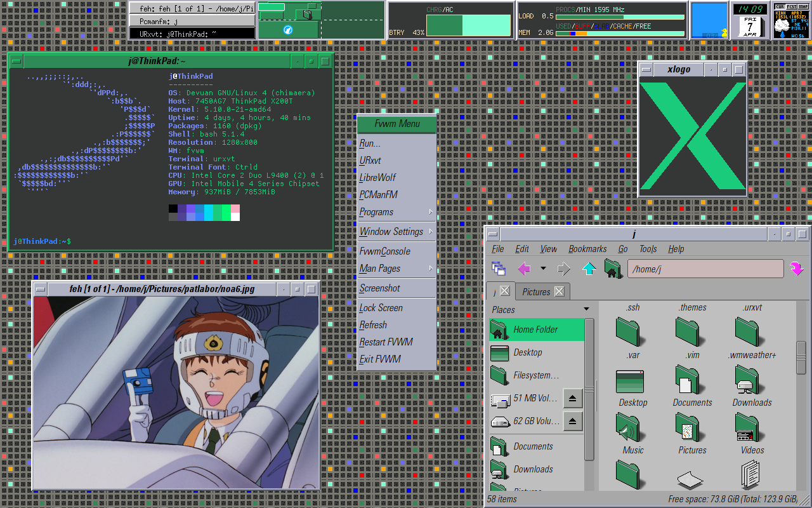Select the Videos folder icon

[x=749, y=427]
